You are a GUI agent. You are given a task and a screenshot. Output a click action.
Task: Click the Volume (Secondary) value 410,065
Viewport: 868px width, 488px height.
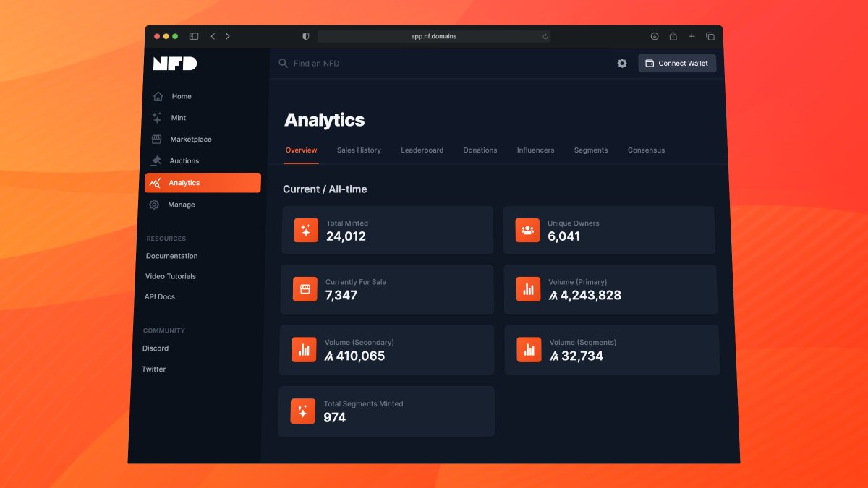(x=354, y=356)
